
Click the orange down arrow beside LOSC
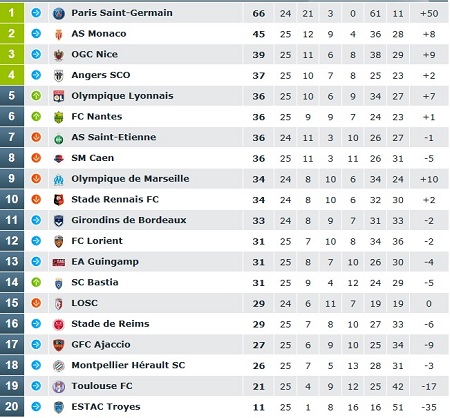(x=36, y=303)
